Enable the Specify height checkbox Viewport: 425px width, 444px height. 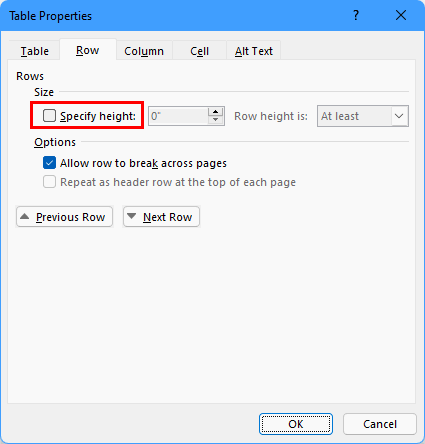(49, 116)
